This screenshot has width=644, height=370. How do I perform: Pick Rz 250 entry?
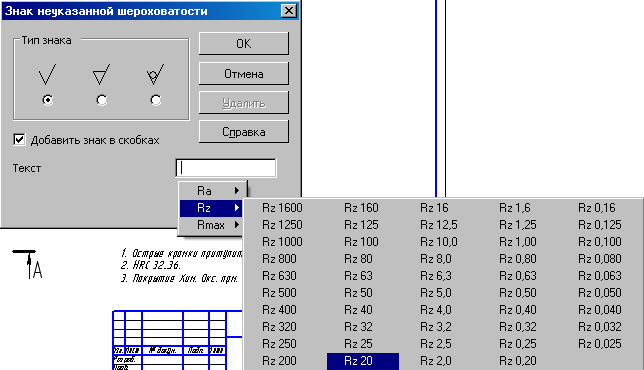pos(279,344)
